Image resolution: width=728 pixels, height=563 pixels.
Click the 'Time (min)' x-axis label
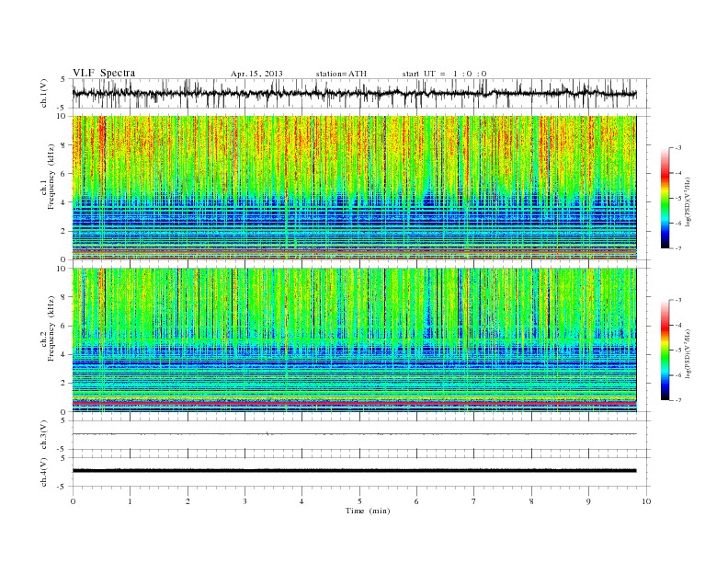[x=368, y=511]
